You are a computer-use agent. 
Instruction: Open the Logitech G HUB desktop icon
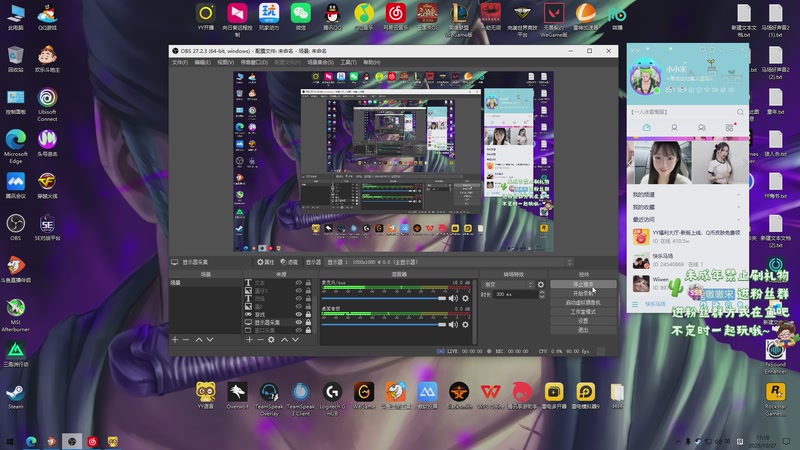[332, 399]
